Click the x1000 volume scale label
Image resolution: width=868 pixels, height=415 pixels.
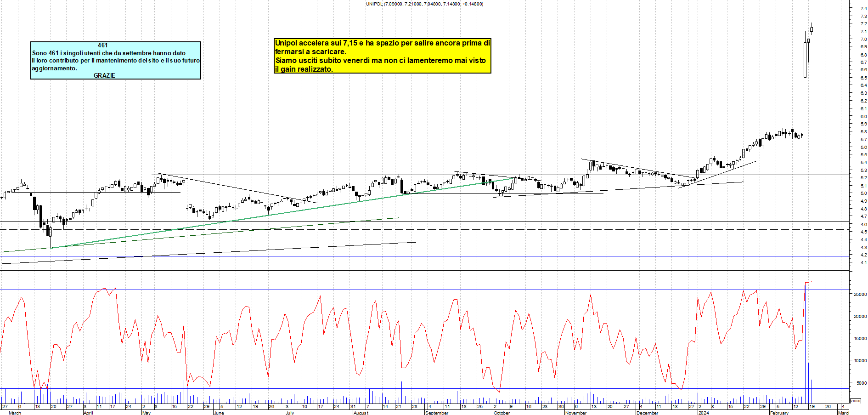click(x=856, y=401)
